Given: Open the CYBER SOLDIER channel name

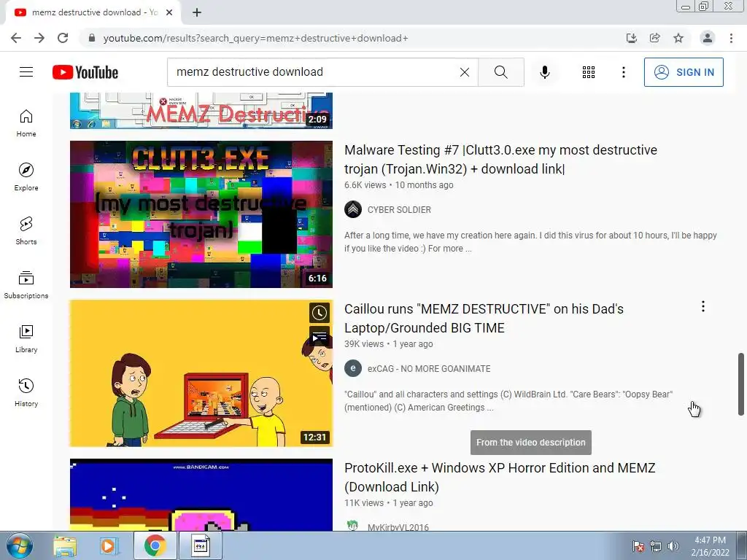Looking at the screenshot, I should coord(399,210).
